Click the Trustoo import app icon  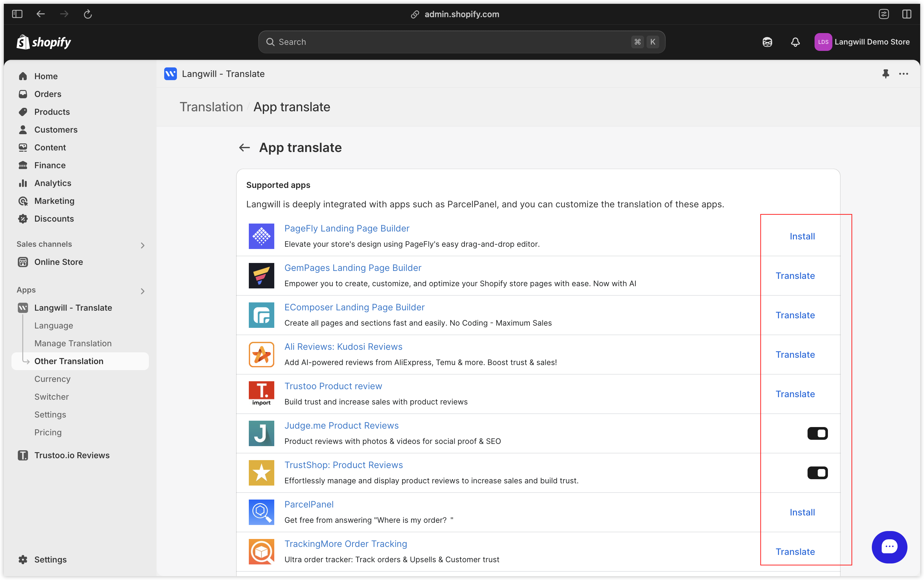pyautogui.click(x=261, y=394)
